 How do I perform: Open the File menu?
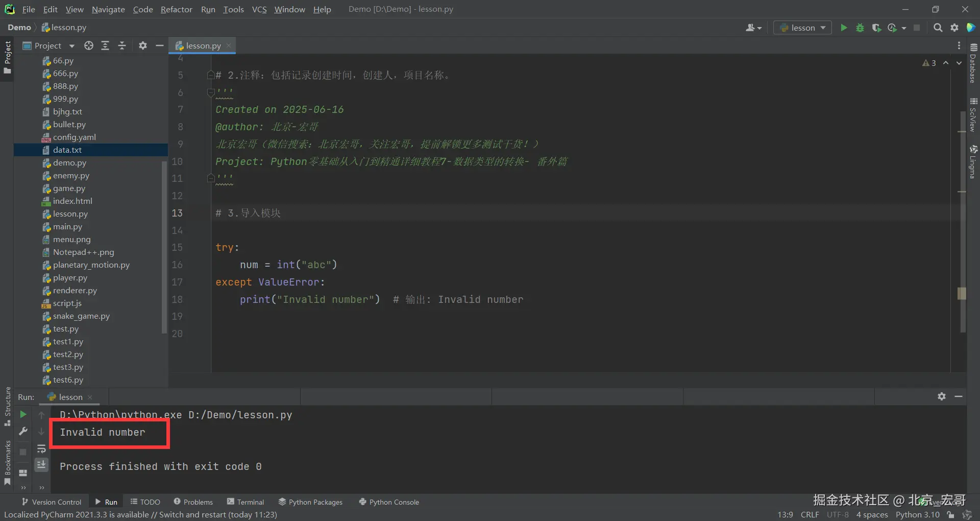pos(29,9)
